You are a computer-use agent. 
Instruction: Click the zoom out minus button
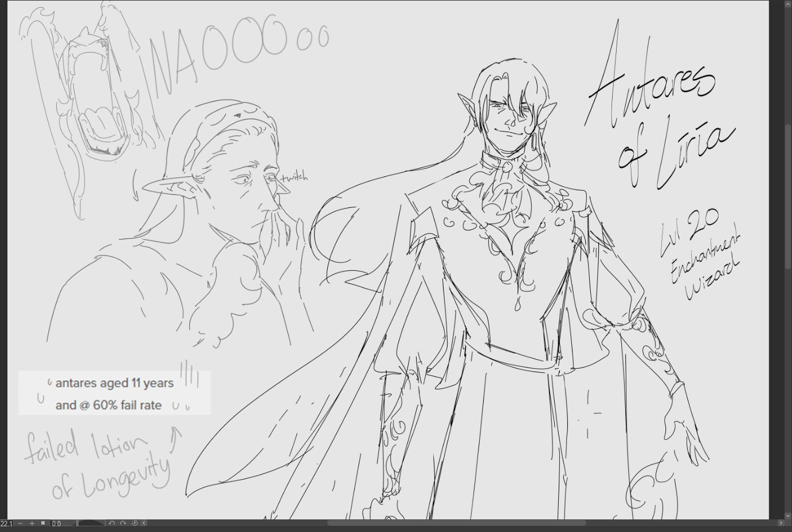tap(21, 523)
